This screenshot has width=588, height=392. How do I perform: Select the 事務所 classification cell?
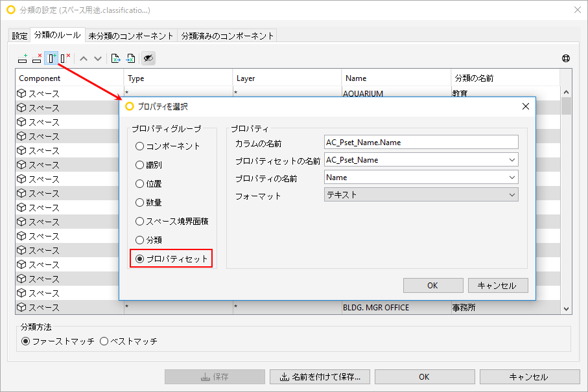click(x=505, y=307)
